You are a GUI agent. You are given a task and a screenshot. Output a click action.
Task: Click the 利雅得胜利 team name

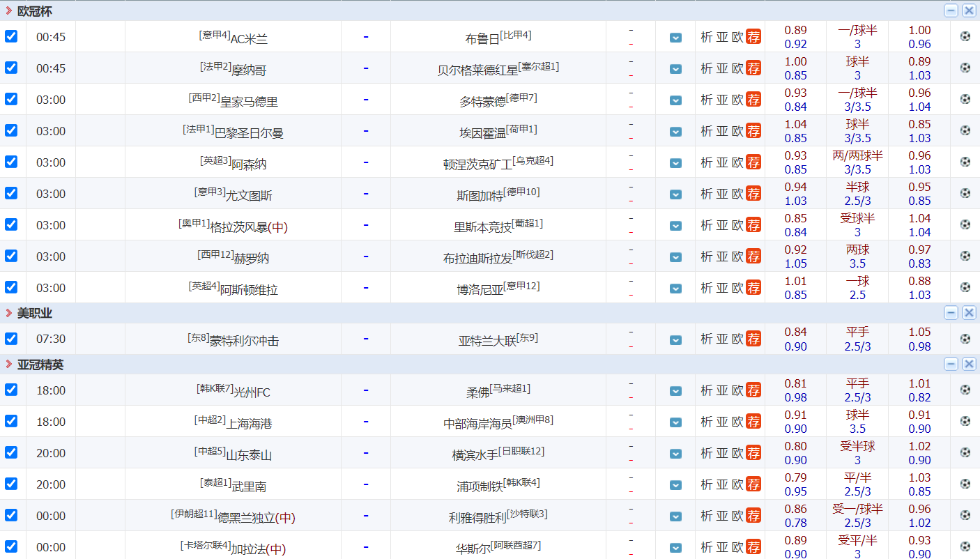(477, 518)
